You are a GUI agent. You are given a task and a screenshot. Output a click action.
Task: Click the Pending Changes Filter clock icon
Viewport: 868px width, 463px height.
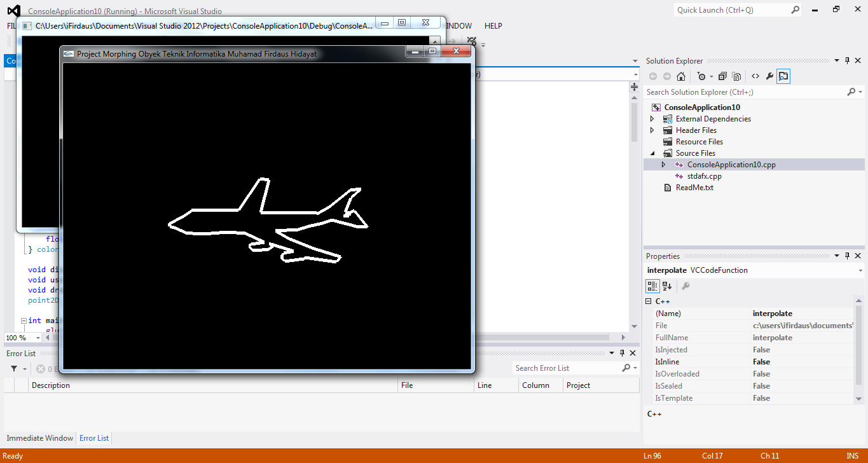pos(701,76)
